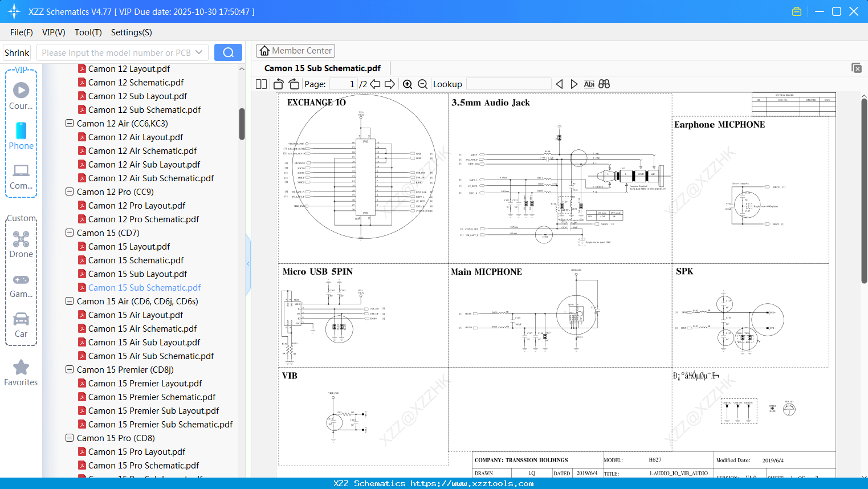868x489 pixels.
Task: Open search with the binoculars icon
Action: [x=604, y=84]
